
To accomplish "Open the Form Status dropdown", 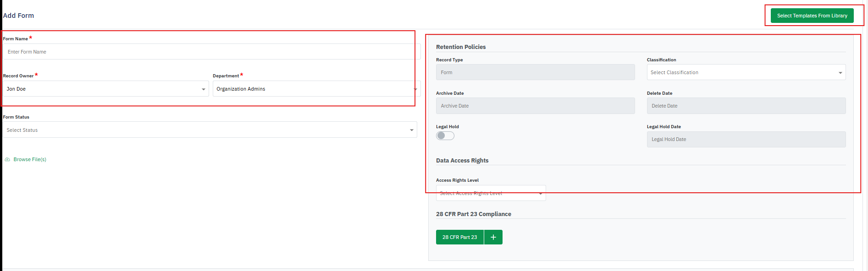I will click(210, 130).
